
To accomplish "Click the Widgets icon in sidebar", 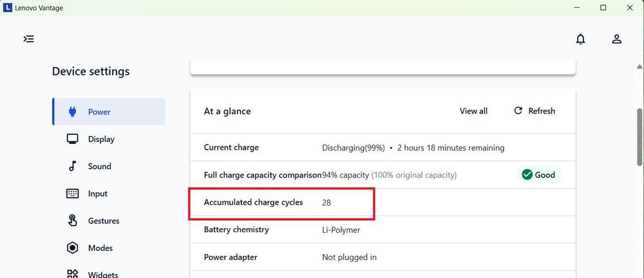I will [73, 273].
